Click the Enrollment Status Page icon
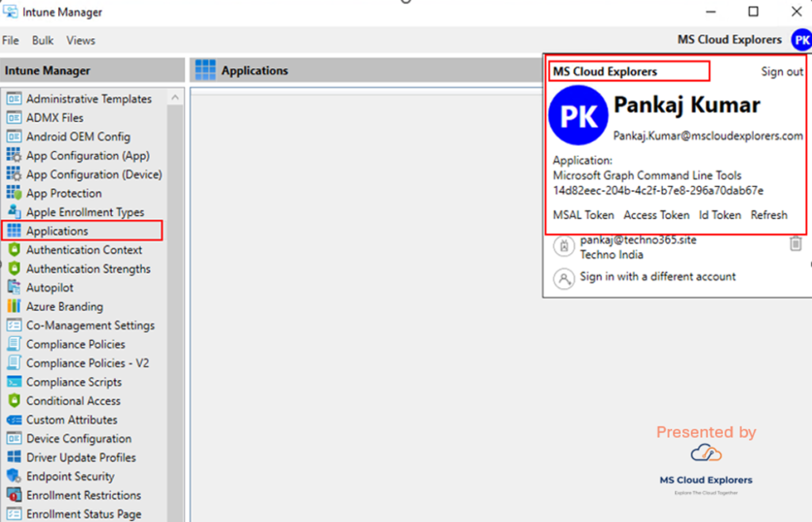This screenshot has width=812, height=522. click(x=14, y=514)
